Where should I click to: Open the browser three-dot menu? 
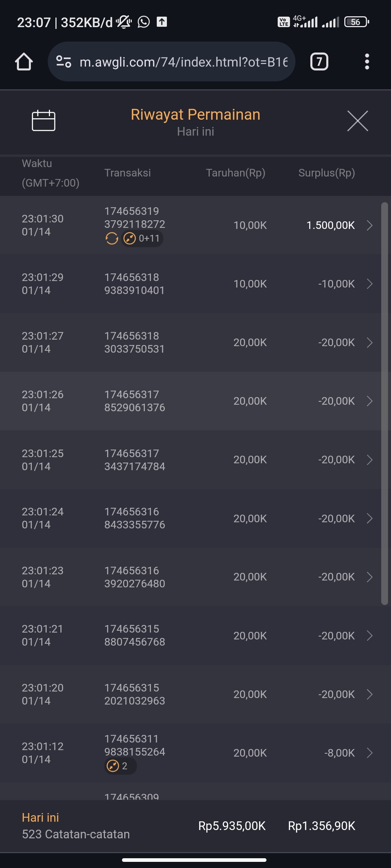[367, 62]
